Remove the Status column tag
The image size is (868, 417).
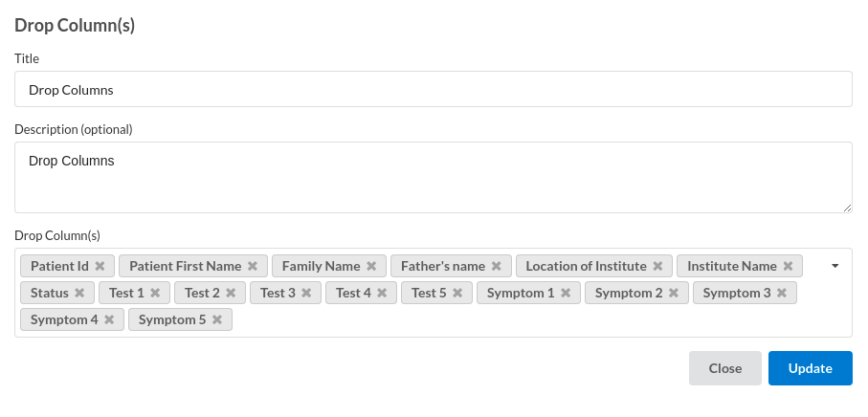79,293
